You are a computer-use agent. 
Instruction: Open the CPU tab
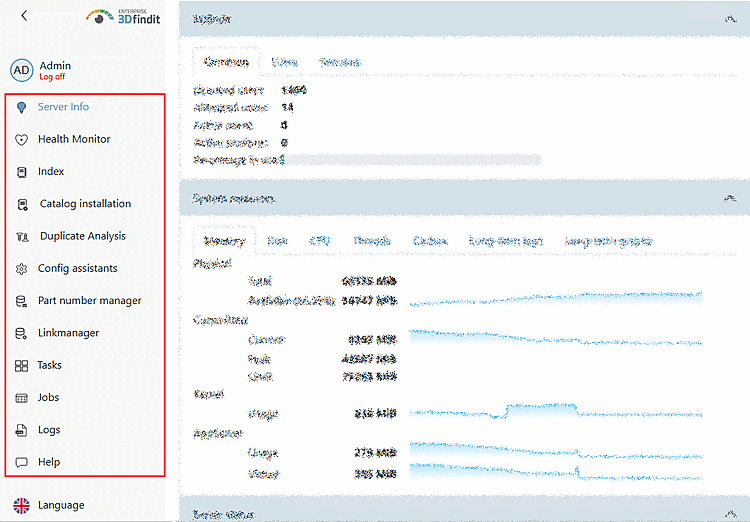[x=320, y=241]
